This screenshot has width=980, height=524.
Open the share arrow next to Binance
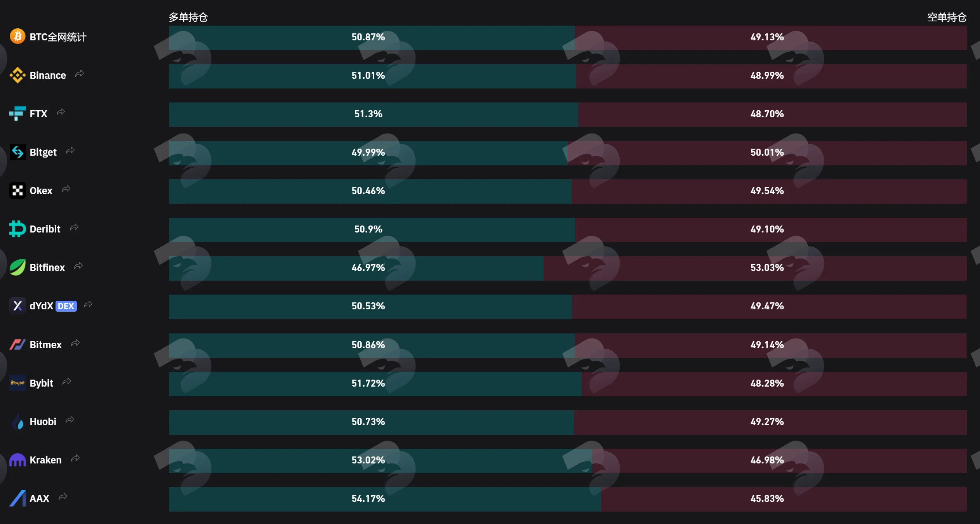80,74
